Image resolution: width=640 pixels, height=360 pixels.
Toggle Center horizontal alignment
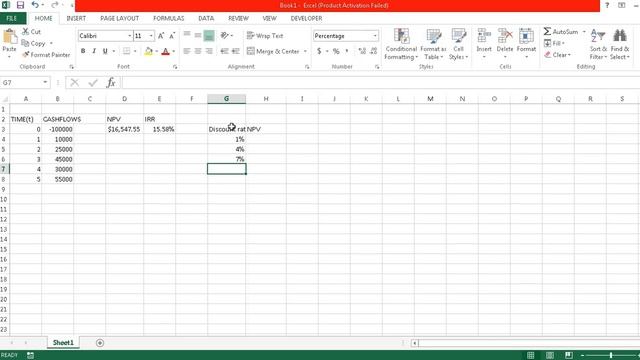tap(198, 51)
